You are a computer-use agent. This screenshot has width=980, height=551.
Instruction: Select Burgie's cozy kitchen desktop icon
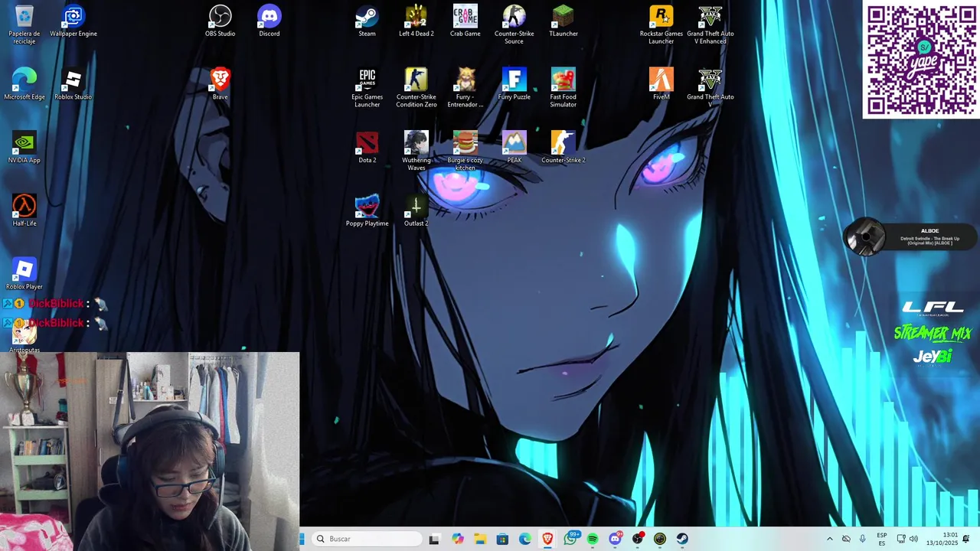465,152
